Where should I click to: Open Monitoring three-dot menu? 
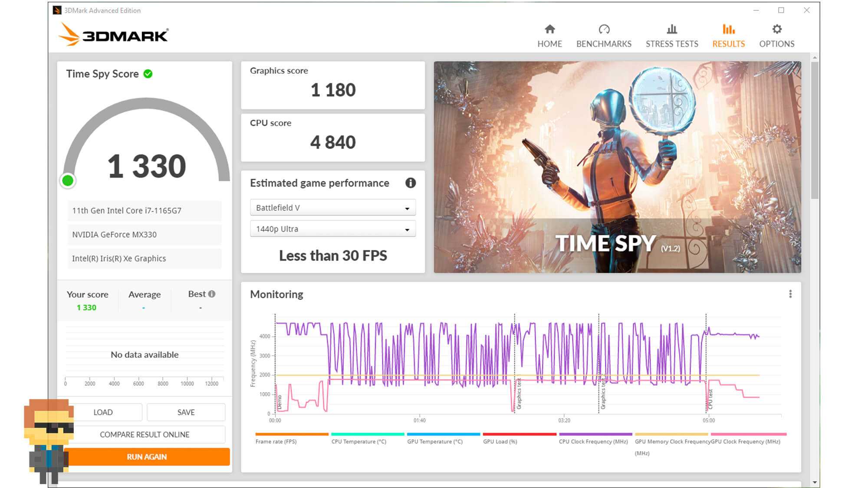pos(790,294)
